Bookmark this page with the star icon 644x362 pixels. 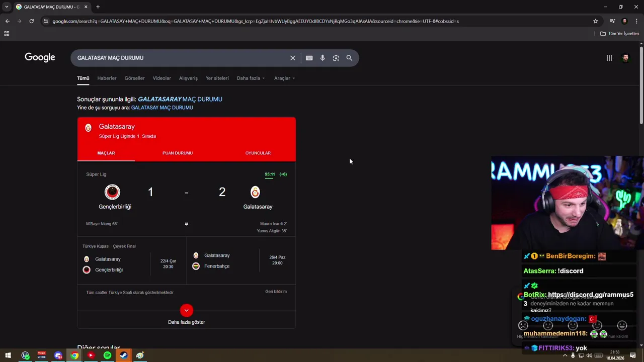(596, 21)
